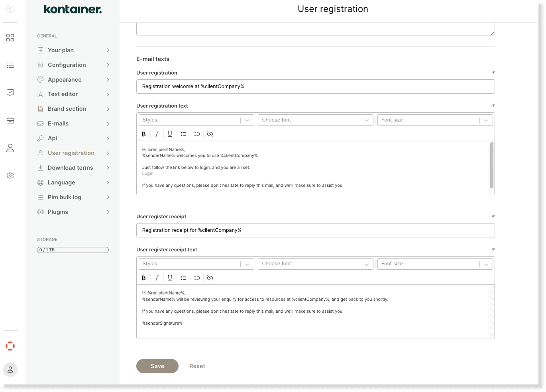The height and width of the screenshot is (392, 546).
Task: Open the Appearance menu item
Action: point(64,79)
